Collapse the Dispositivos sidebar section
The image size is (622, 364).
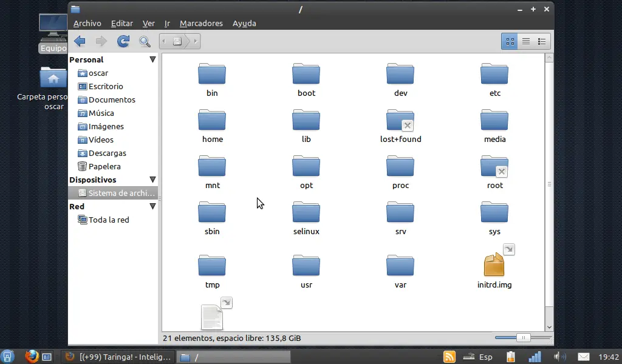152,180
